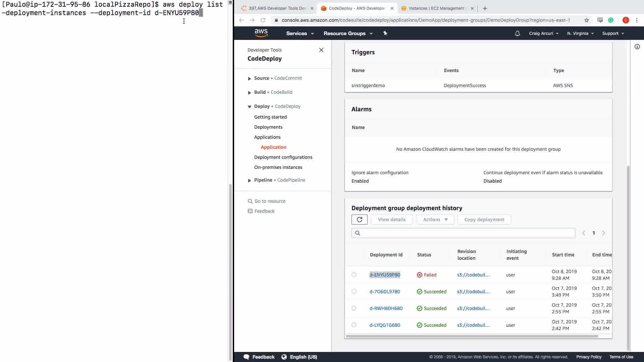The image size is (644, 362).
Task: Open the Services menu
Action: [300, 33]
